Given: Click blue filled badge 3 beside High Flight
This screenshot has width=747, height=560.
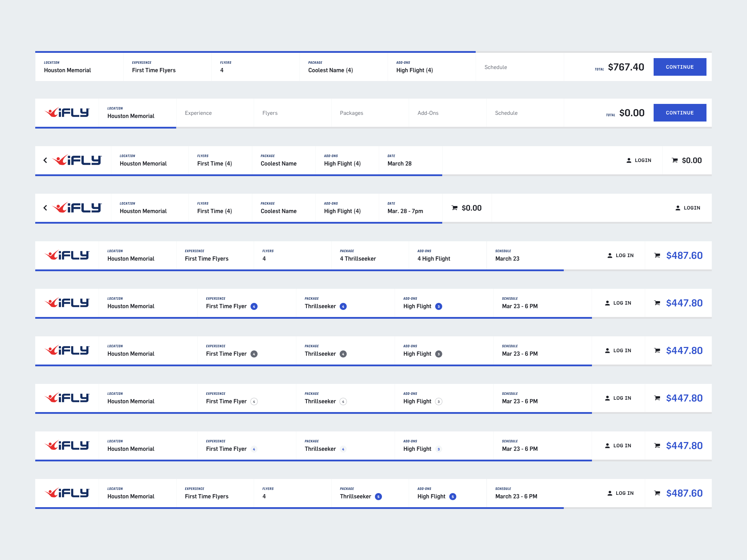Looking at the screenshot, I should [x=439, y=306].
